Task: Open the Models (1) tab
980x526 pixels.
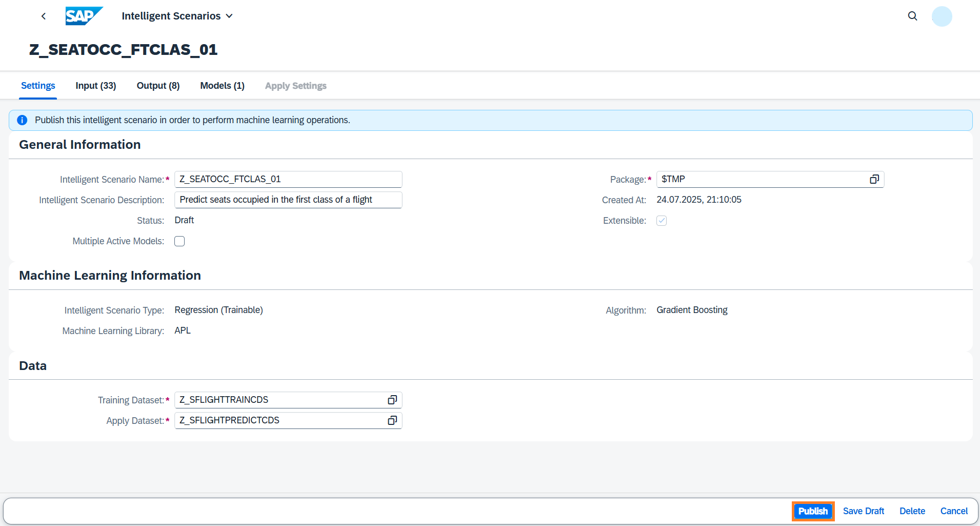Action: pos(222,86)
